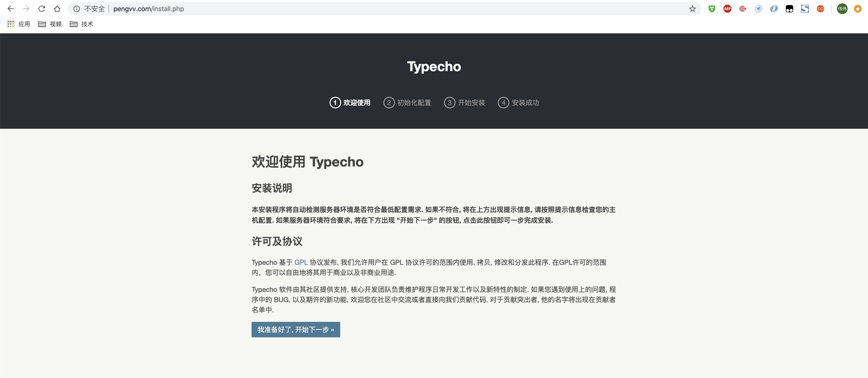868x378 pixels.
Task: Toggle the Dark Reader extension
Action: click(789, 9)
